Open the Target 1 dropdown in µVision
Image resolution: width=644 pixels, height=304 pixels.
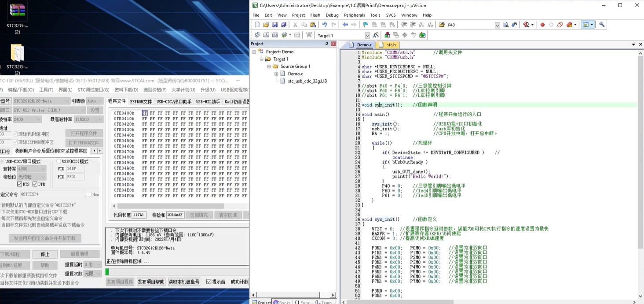367,35
